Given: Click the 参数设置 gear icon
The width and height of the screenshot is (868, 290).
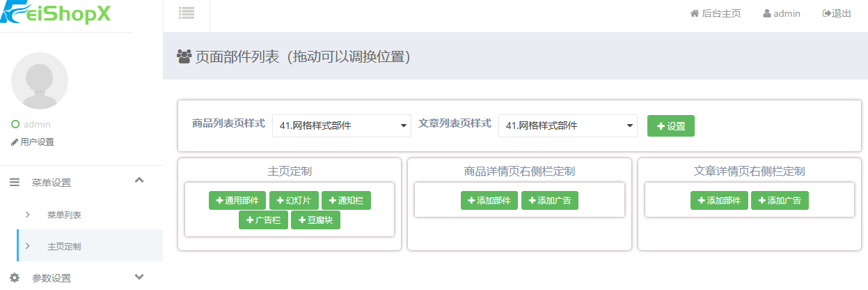Looking at the screenshot, I should pos(15,277).
